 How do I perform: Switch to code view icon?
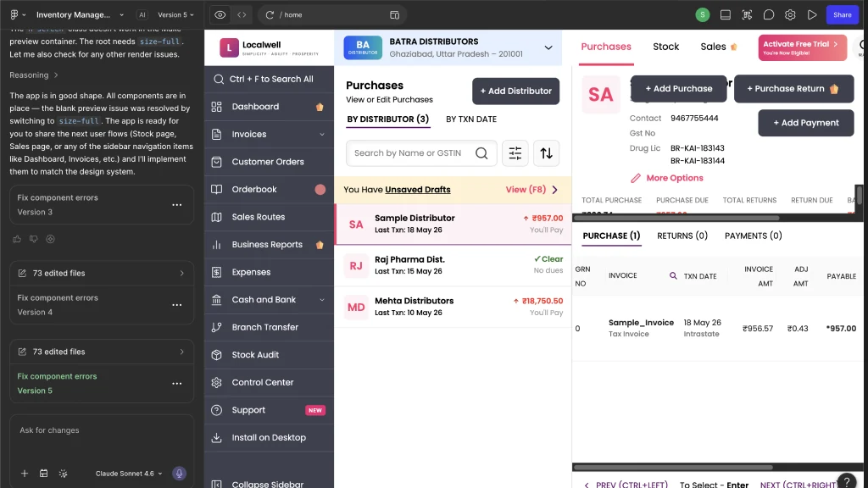tap(242, 15)
